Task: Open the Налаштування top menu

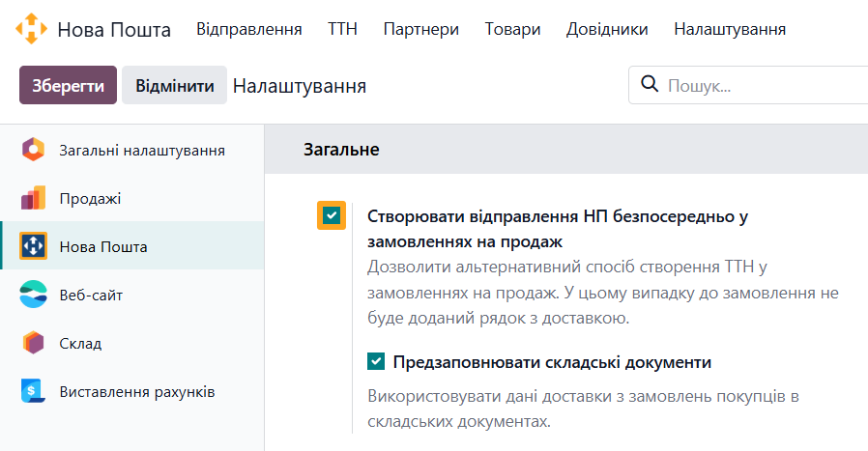Action: click(x=730, y=29)
